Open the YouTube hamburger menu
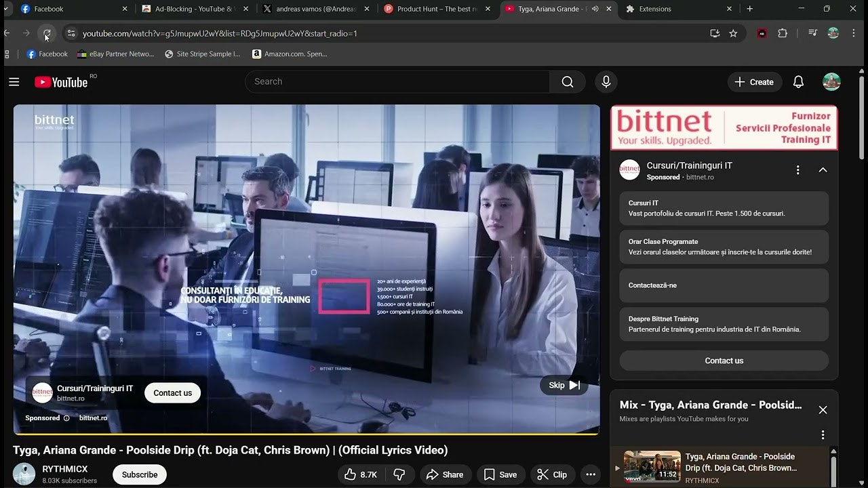The width and height of the screenshot is (868, 488). [14, 82]
